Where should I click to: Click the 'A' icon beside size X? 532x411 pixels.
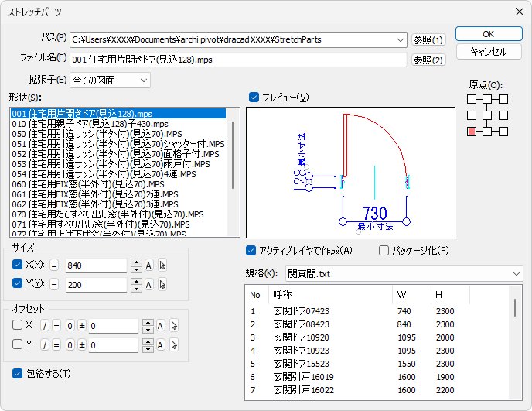[149, 265]
